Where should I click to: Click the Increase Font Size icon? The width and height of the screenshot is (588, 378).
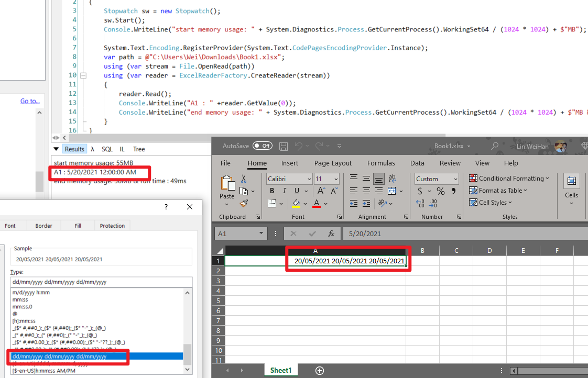(x=320, y=190)
